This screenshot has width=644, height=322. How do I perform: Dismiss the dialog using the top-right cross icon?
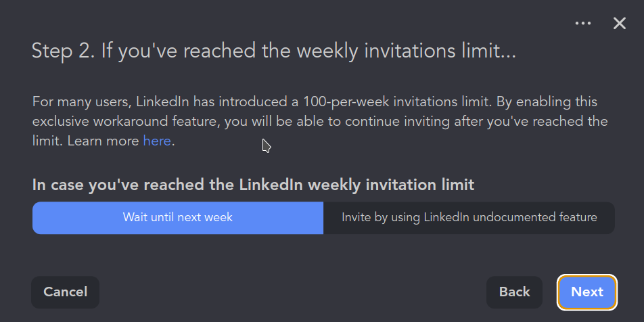[620, 24]
